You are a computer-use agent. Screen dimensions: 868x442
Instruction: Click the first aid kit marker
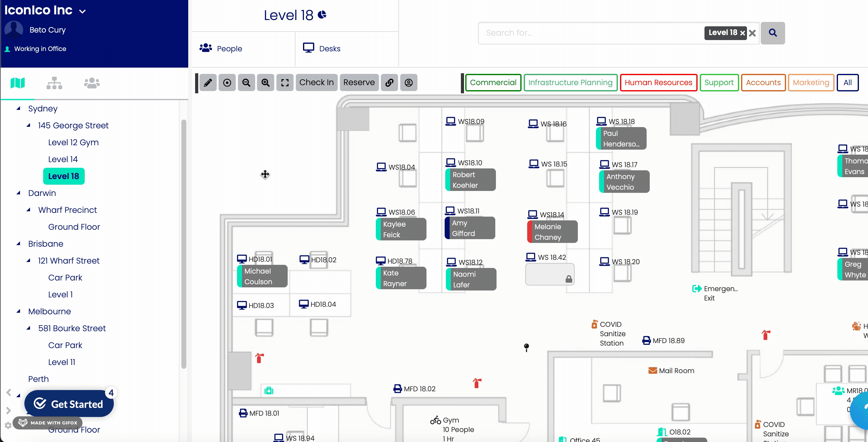point(269,390)
